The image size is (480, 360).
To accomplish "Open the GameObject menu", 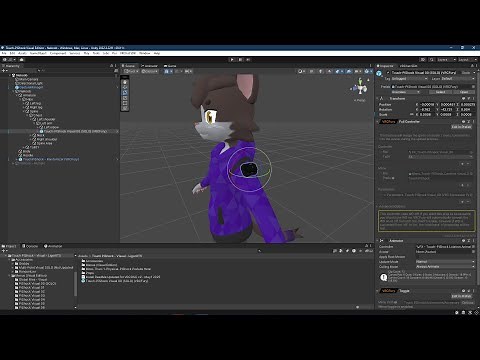I will pos(38,53).
